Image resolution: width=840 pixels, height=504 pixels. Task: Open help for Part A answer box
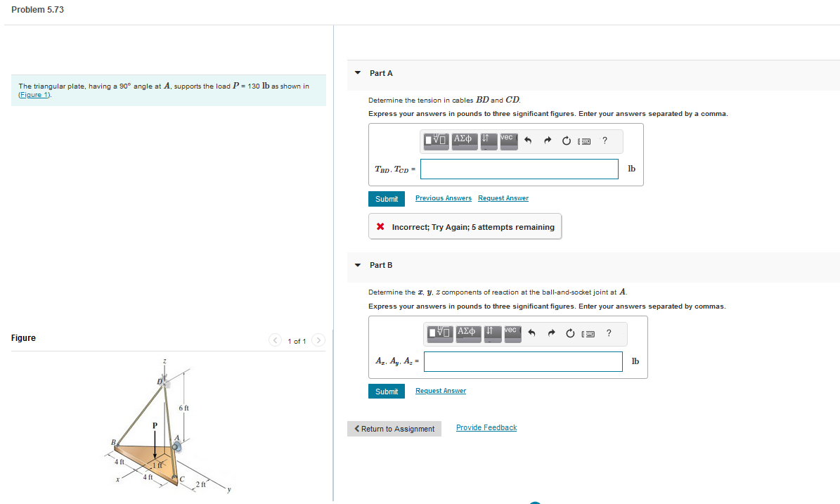point(605,141)
